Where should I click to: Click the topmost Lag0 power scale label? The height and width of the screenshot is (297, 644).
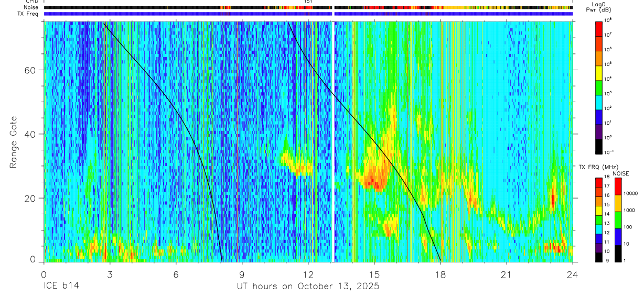[609, 20]
